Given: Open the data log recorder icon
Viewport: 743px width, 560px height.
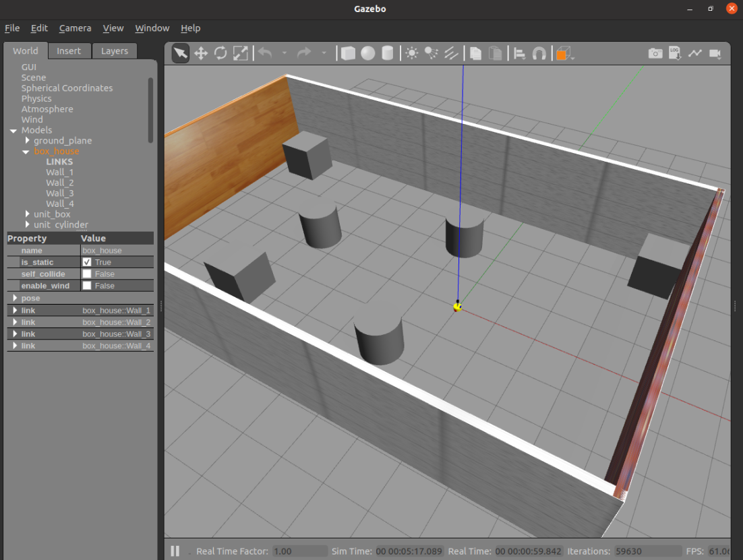Looking at the screenshot, I should coord(675,53).
